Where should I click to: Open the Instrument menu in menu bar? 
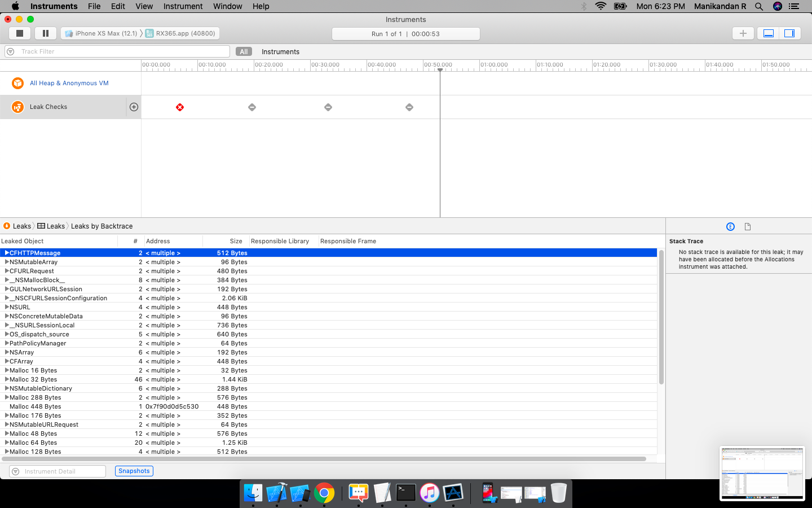point(183,6)
